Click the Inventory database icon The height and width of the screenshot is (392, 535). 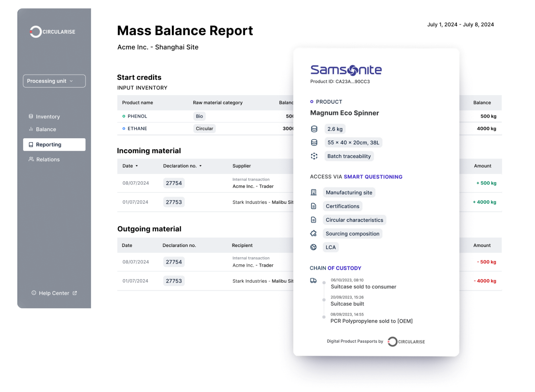pyautogui.click(x=31, y=117)
